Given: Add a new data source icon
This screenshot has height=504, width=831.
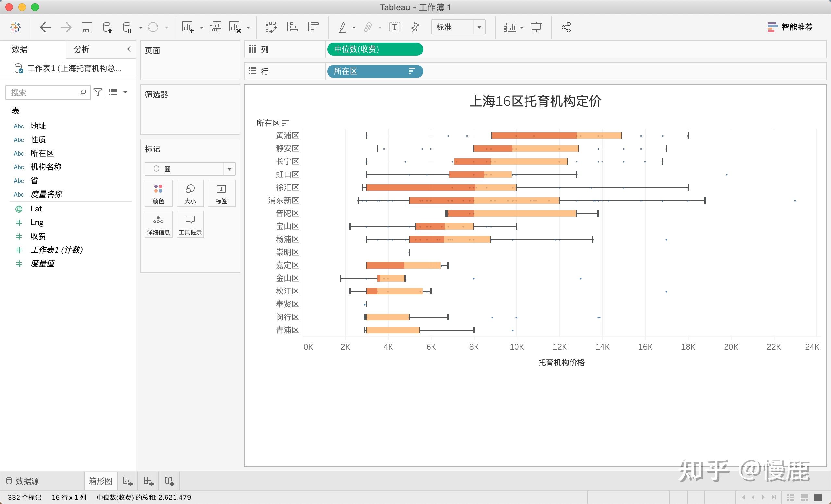Looking at the screenshot, I should (x=107, y=27).
